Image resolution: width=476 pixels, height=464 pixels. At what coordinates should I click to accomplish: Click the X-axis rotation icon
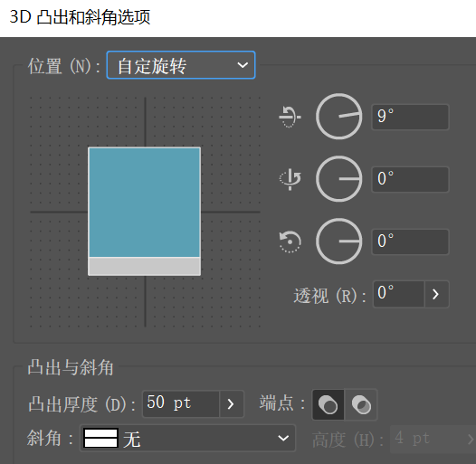coord(290,117)
